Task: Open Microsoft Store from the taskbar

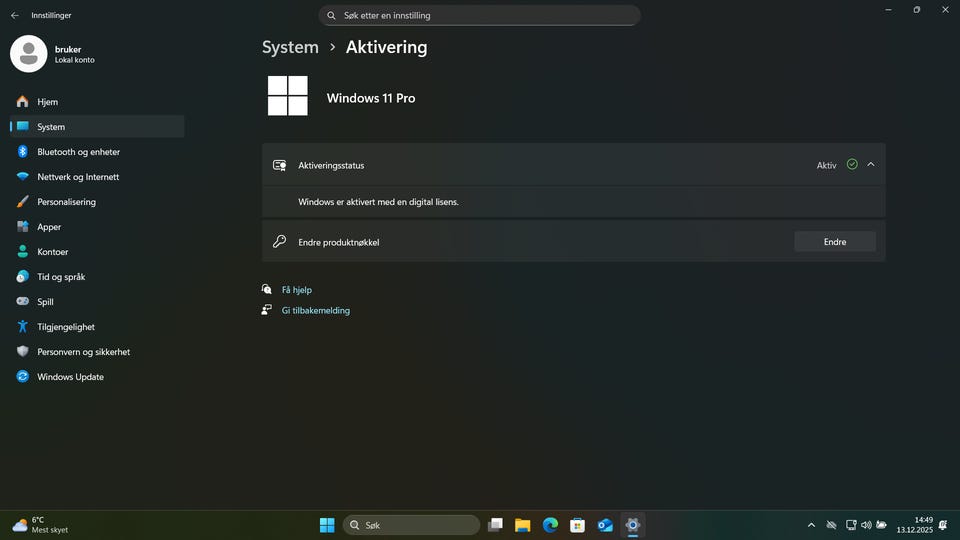Action: pyautogui.click(x=577, y=525)
